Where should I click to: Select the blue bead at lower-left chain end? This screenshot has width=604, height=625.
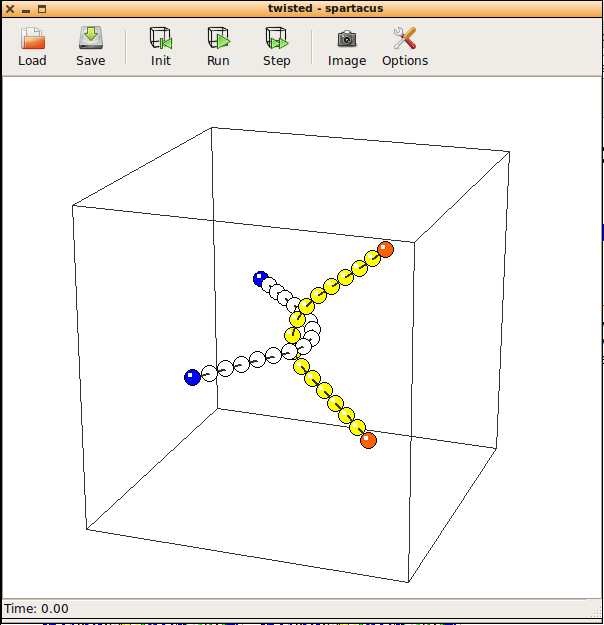(192, 377)
